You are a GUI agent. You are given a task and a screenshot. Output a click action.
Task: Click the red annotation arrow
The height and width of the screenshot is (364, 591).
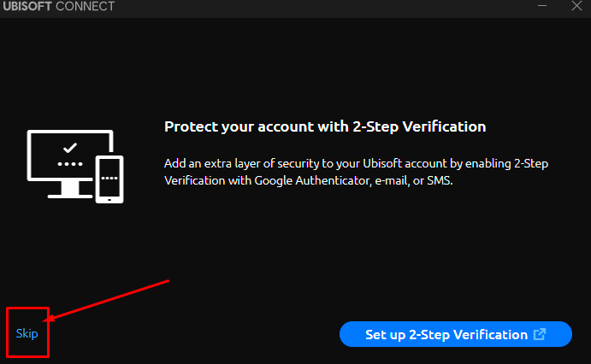click(106, 301)
